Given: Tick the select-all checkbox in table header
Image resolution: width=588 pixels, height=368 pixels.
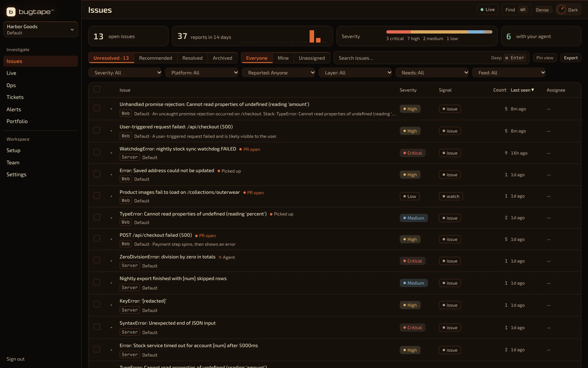Looking at the screenshot, I should click(97, 89).
